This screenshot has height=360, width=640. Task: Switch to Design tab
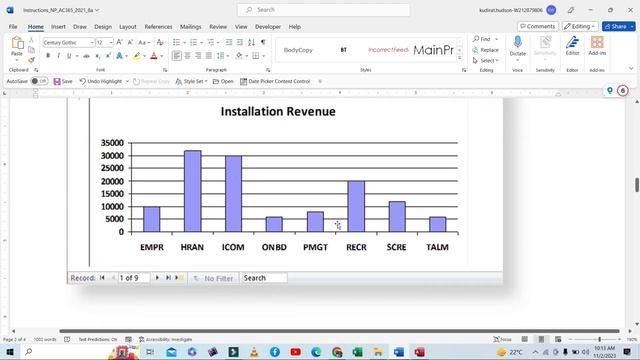pos(103,27)
